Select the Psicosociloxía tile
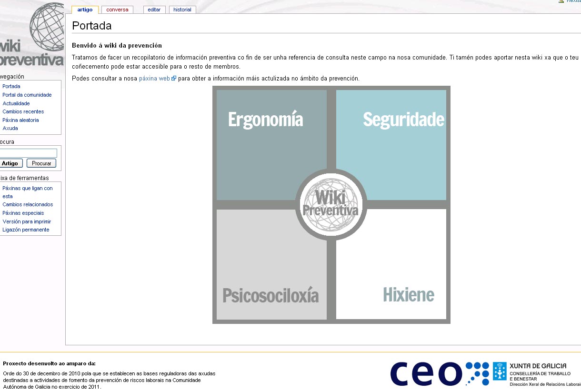 pos(272,264)
